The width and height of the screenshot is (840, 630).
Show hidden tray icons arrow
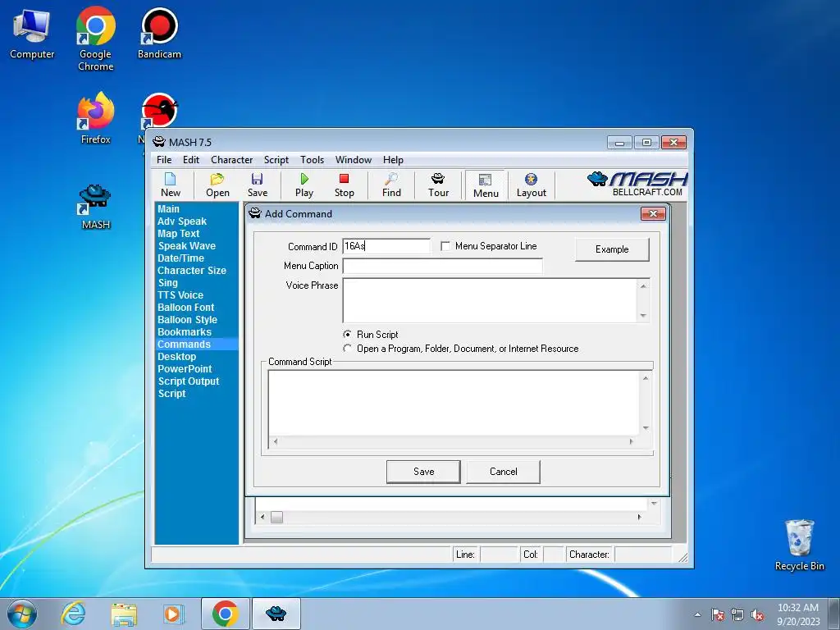[697, 615]
